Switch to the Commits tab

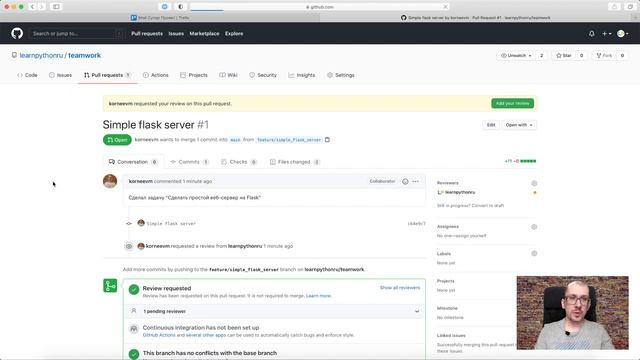click(189, 162)
